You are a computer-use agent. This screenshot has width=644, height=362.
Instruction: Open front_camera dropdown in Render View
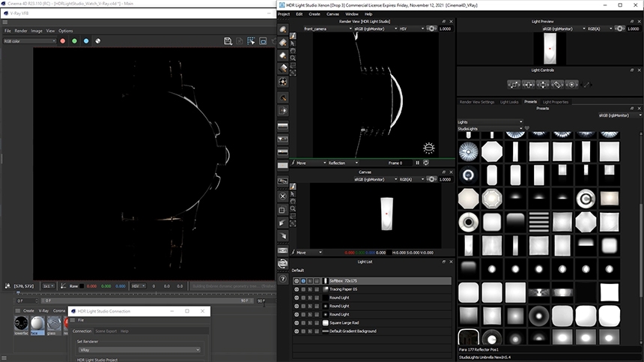pyautogui.click(x=328, y=28)
